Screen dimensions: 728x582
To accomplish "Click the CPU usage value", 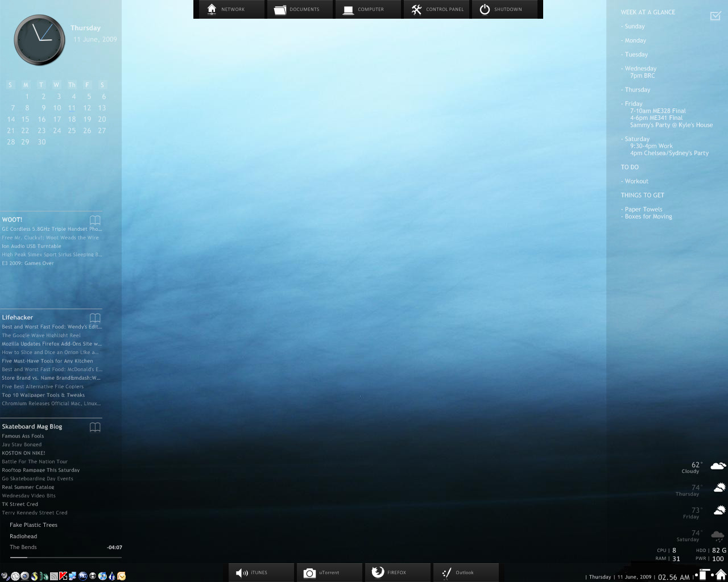I will [x=675, y=550].
